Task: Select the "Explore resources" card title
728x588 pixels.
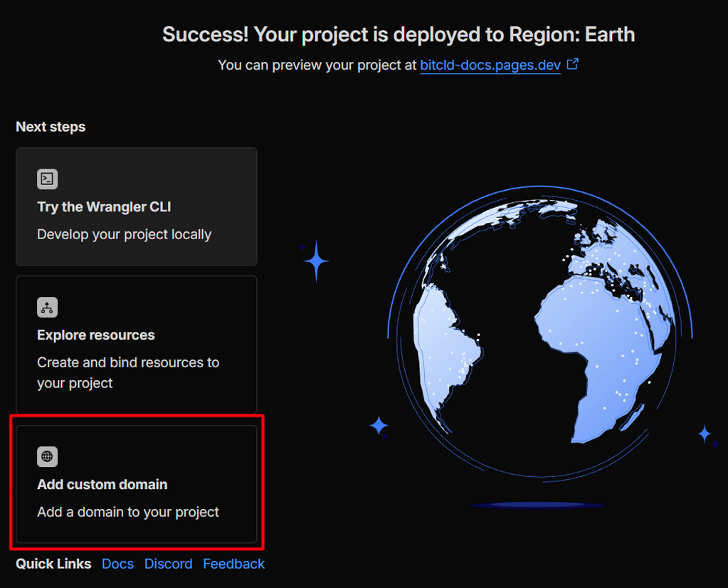Action: [96, 335]
